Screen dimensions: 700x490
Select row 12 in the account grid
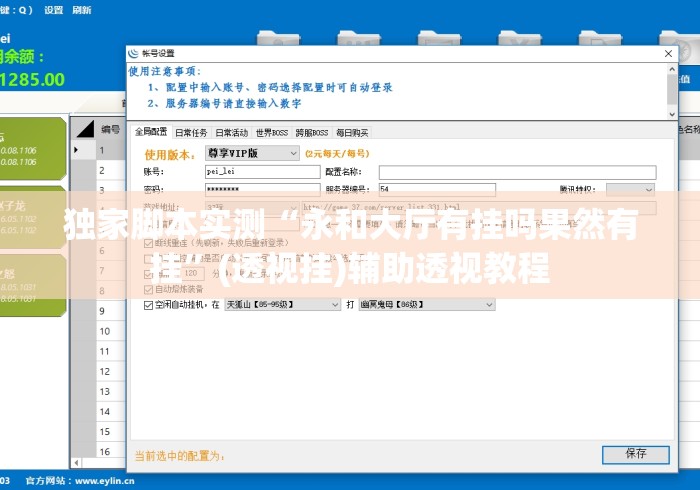(x=111, y=371)
